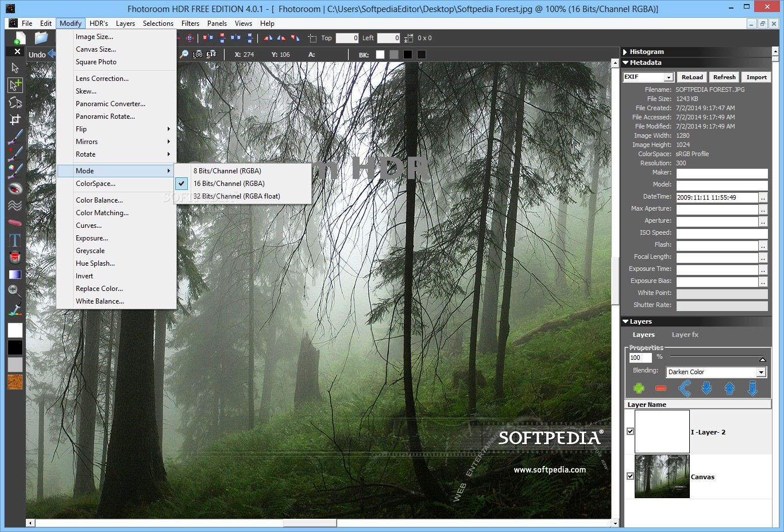The width and height of the screenshot is (784, 532).
Task: Click the Canvas layer thumbnail
Action: (x=662, y=476)
